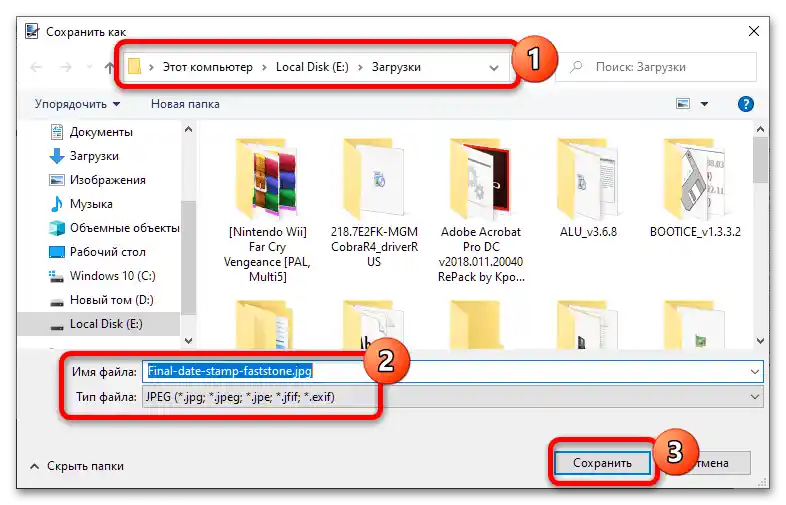Screen dimensions: 786x505
Task: Click the 'Сохранить' button
Action: (x=602, y=463)
